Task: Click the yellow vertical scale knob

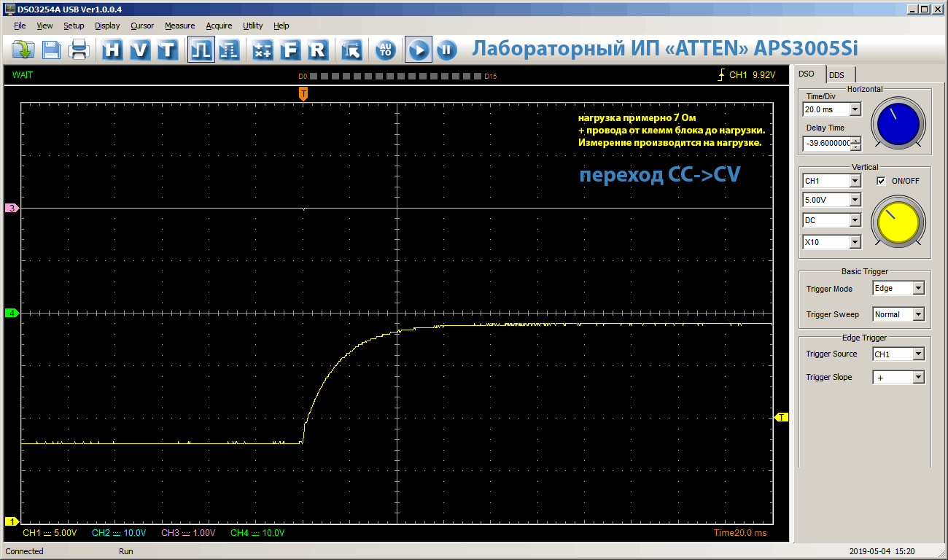Action: [898, 220]
